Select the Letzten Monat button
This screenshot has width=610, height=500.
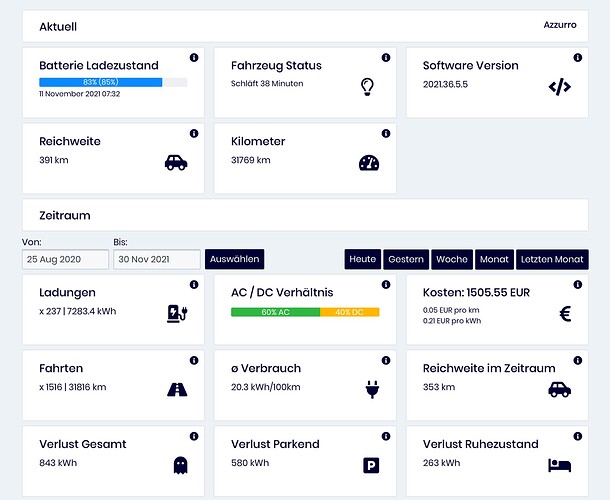pyautogui.click(x=552, y=259)
